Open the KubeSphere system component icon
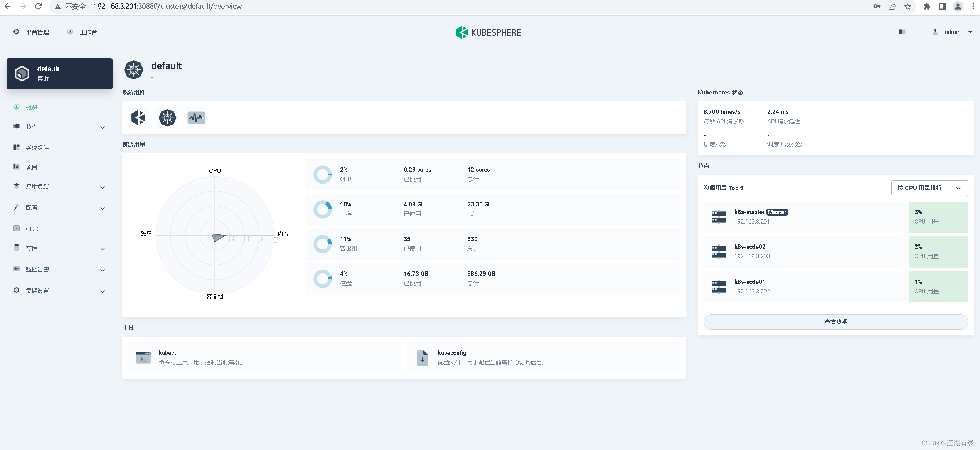 pos(138,118)
